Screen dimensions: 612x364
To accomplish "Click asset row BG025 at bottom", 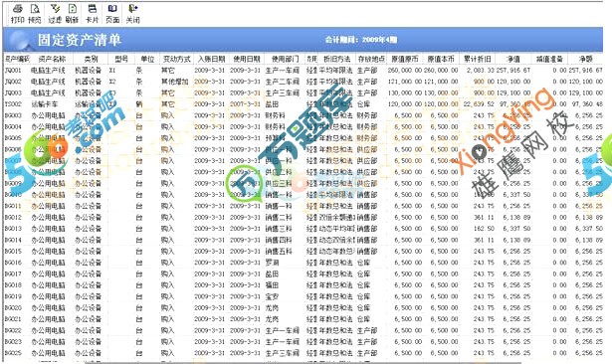I will pos(304,353).
